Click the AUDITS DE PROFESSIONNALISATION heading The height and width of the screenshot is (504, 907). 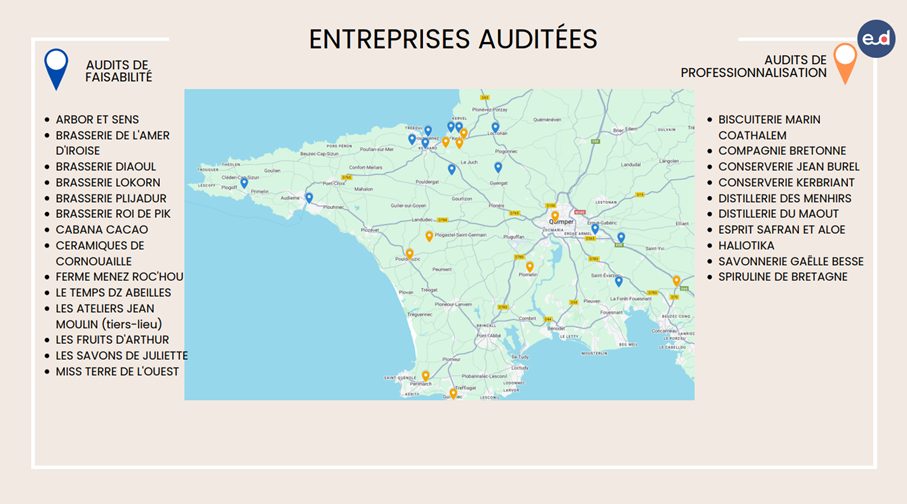point(754,67)
